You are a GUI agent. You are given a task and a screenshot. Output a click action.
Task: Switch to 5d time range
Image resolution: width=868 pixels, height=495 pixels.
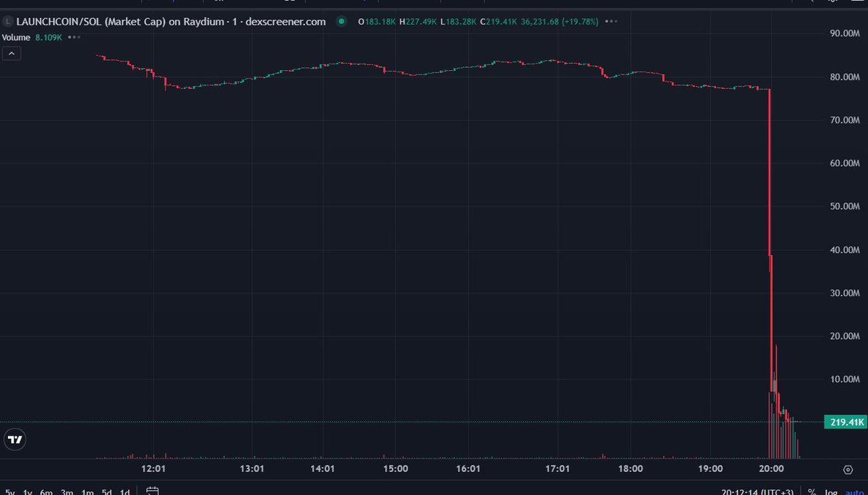pos(106,492)
